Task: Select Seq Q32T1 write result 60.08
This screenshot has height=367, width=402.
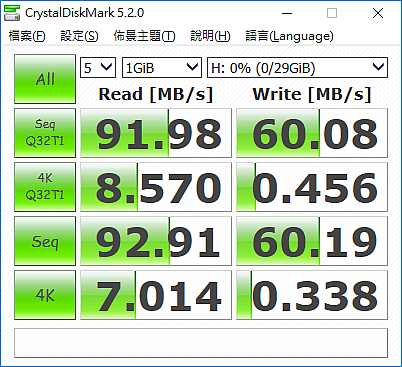Action: click(x=312, y=133)
